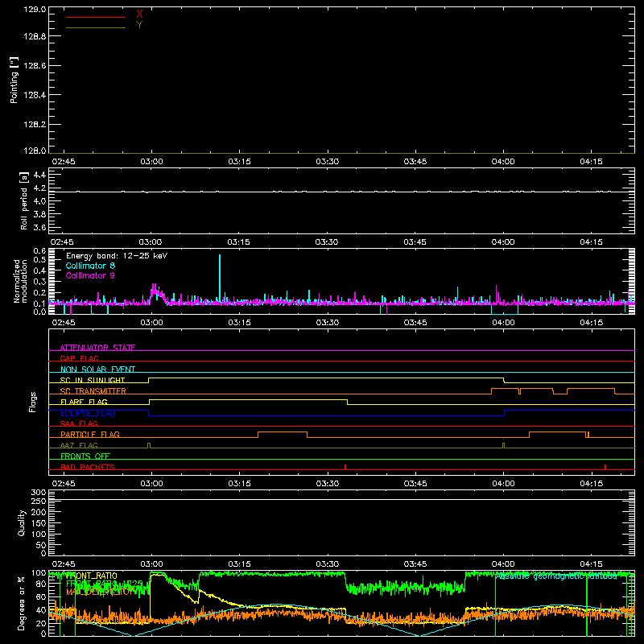The height and width of the screenshot is (644, 644).
Task: Click the 'BAD_PACKETS' flag label
Action: 88,467
